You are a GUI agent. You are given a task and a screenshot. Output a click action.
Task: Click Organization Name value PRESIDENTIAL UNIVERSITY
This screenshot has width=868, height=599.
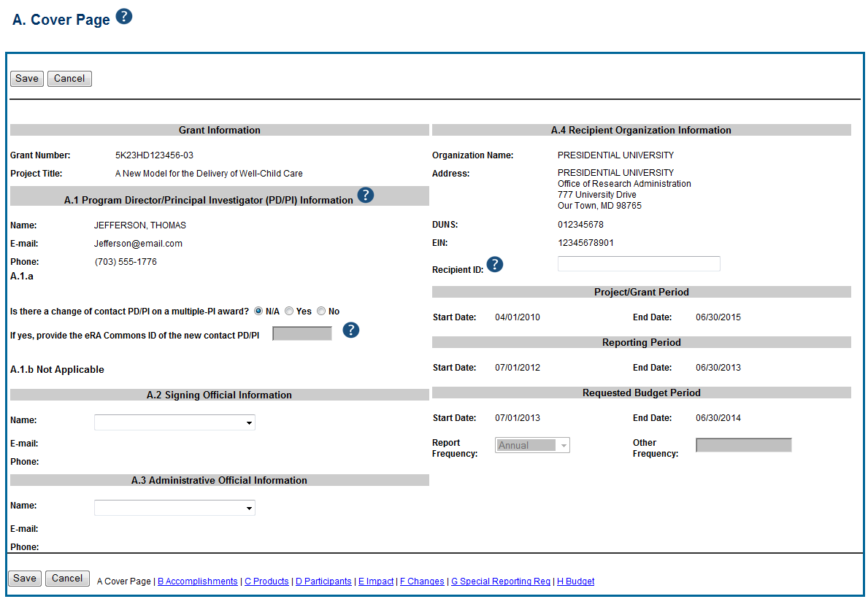click(615, 155)
